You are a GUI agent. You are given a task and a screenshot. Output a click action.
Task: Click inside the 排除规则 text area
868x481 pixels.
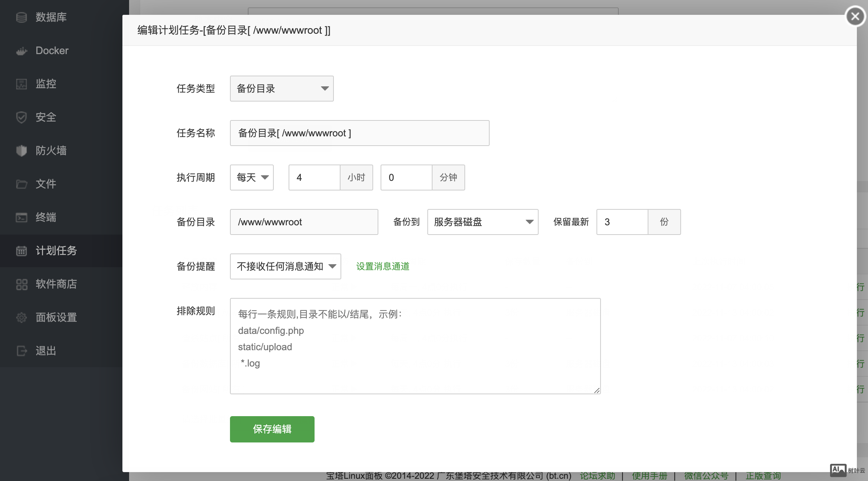(x=415, y=346)
